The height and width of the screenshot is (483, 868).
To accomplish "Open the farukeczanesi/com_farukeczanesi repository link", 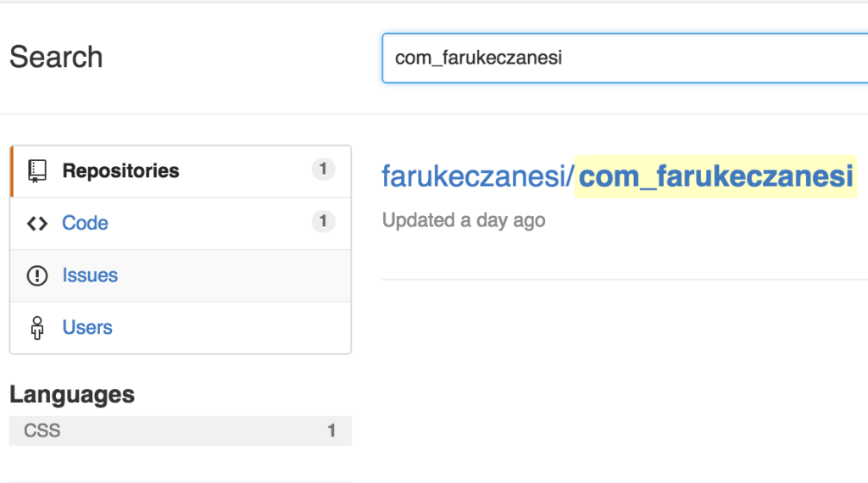I will point(617,176).
